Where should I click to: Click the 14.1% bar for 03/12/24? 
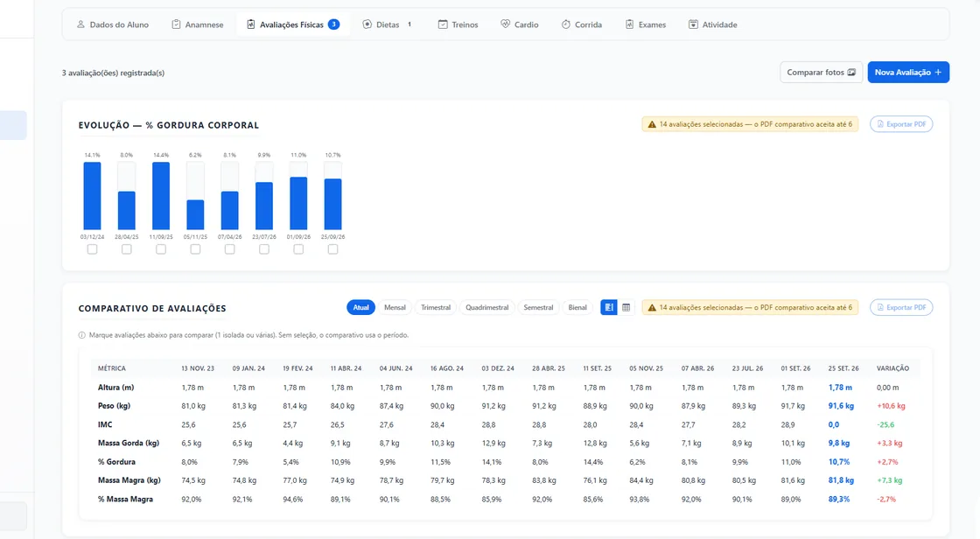click(x=93, y=196)
